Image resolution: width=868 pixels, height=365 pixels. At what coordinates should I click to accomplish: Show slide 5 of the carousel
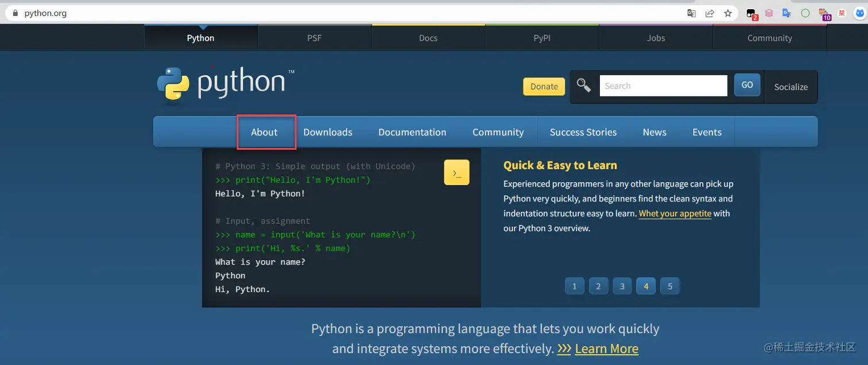tap(670, 286)
